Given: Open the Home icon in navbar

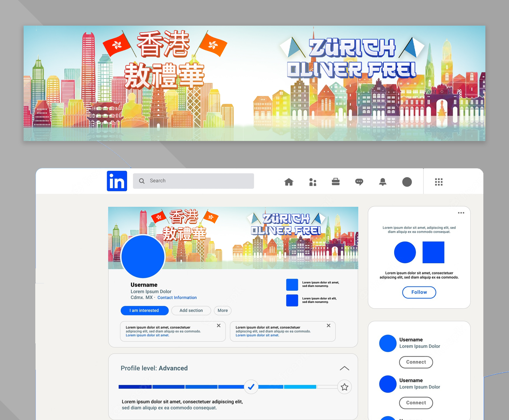Looking at the screenshot, I should [289, 182].
